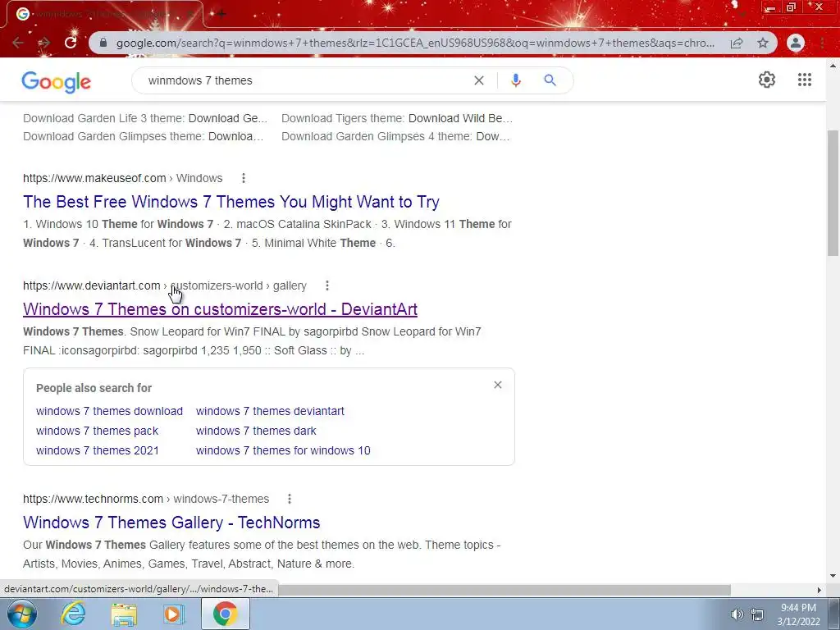The width and height of the screenshot is (840, 630).
Task: Go to Google home via logo
Action: point(57,81)
